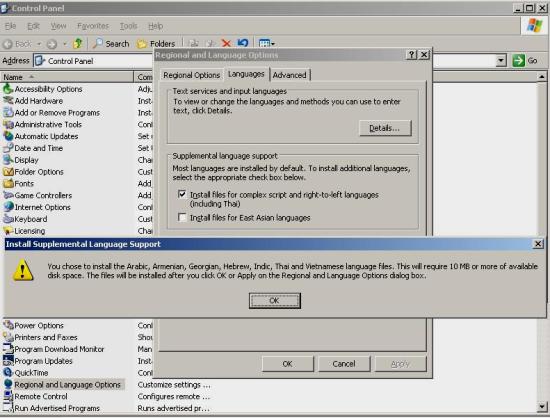Open the Printers and Faxes icon
The image size is (550, 418).
click(8, 337)
